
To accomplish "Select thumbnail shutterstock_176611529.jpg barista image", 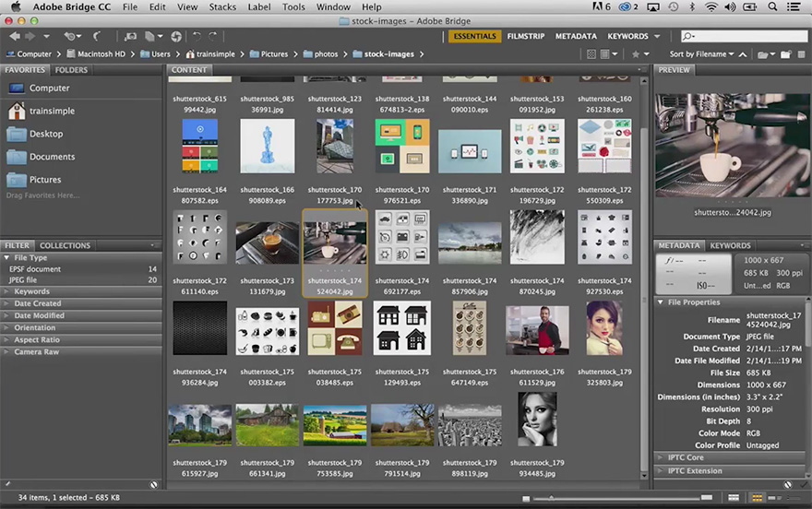I will tap(537, 329).
